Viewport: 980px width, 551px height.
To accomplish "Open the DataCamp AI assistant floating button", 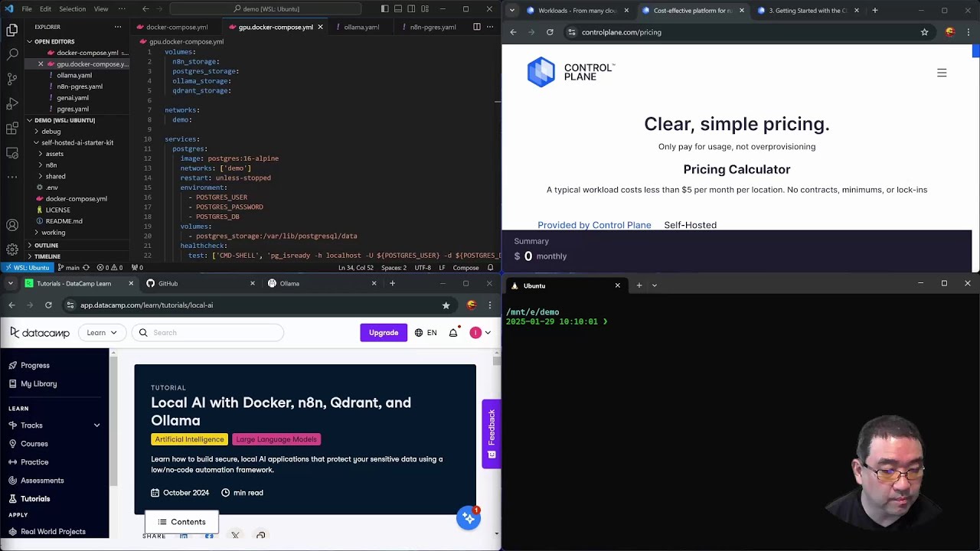I will [x=469, y=518].
